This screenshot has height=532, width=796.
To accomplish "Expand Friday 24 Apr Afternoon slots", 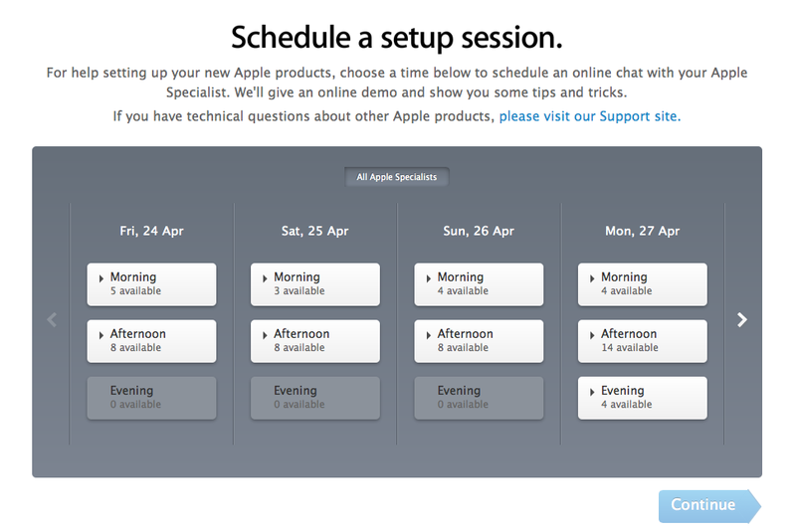I will (x=151, y=341).
